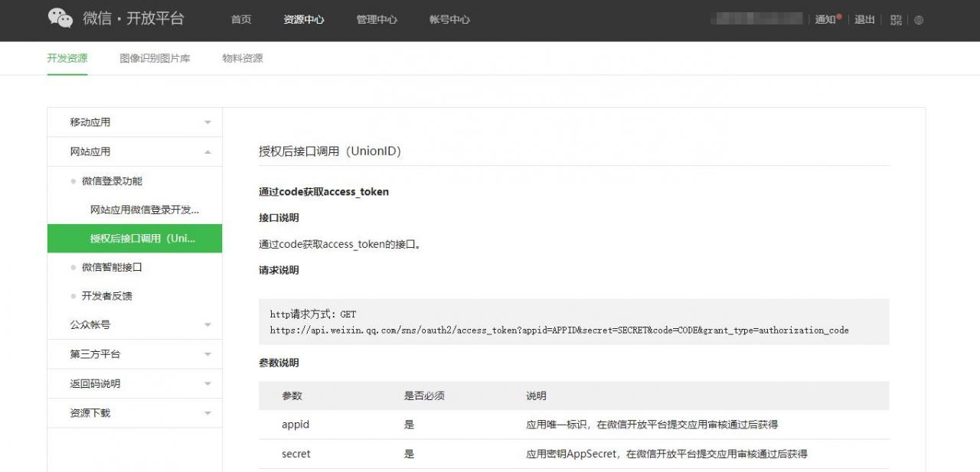The image size is (980, 472).
Task: Select 开发者反馈 in the sidebar
Action: point(107,296)
